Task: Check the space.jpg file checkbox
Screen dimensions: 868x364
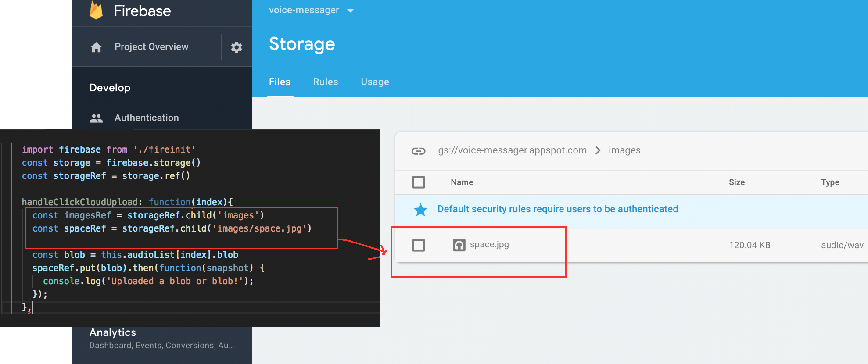Action: tap(419, 245)
